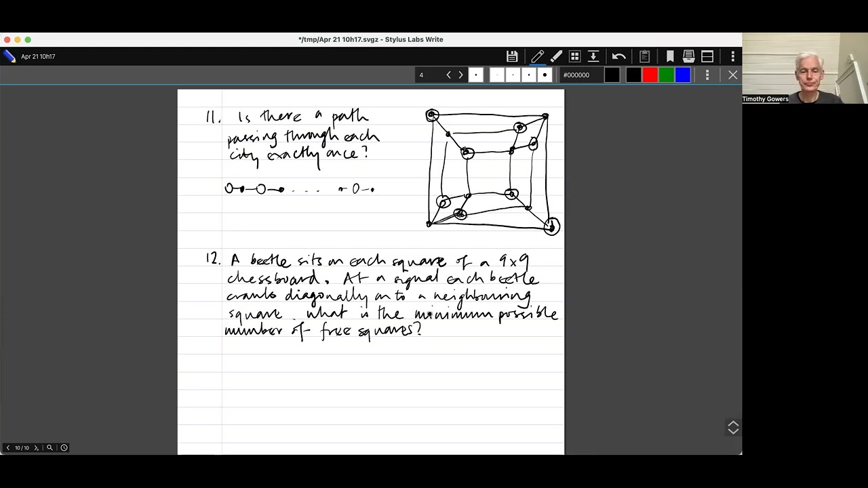Select the Pen drawing tool
This screenshot has height=488, width=868.
538,56
